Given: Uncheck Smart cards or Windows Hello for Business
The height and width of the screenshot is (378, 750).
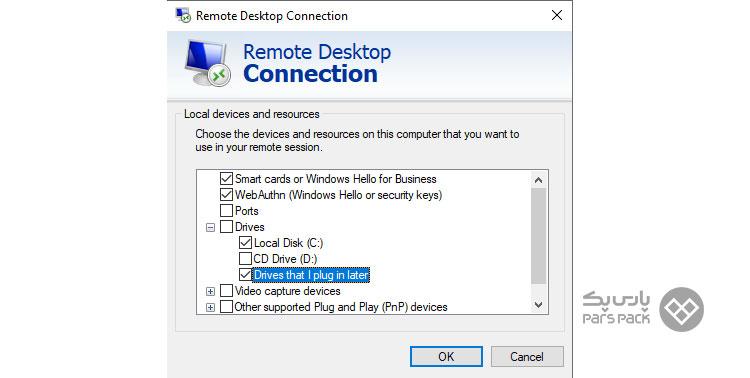Looking at the screenshot, I should [226, 179].
